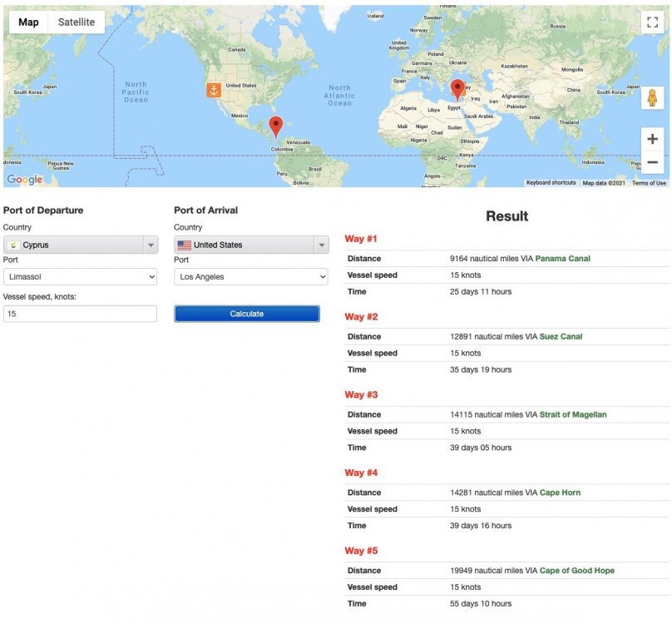Open the Panama Canal link
Viewport: 672px width, 624px height.
(x=562, y=259)
